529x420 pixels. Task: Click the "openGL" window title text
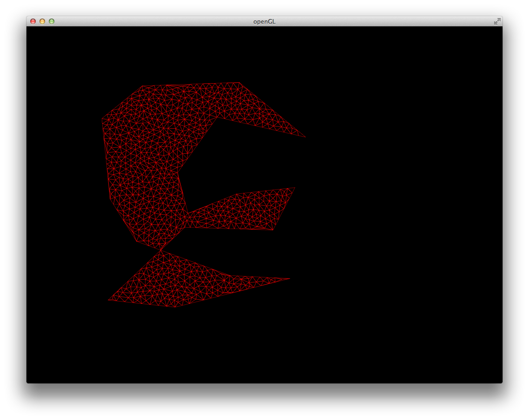(264, 21)
